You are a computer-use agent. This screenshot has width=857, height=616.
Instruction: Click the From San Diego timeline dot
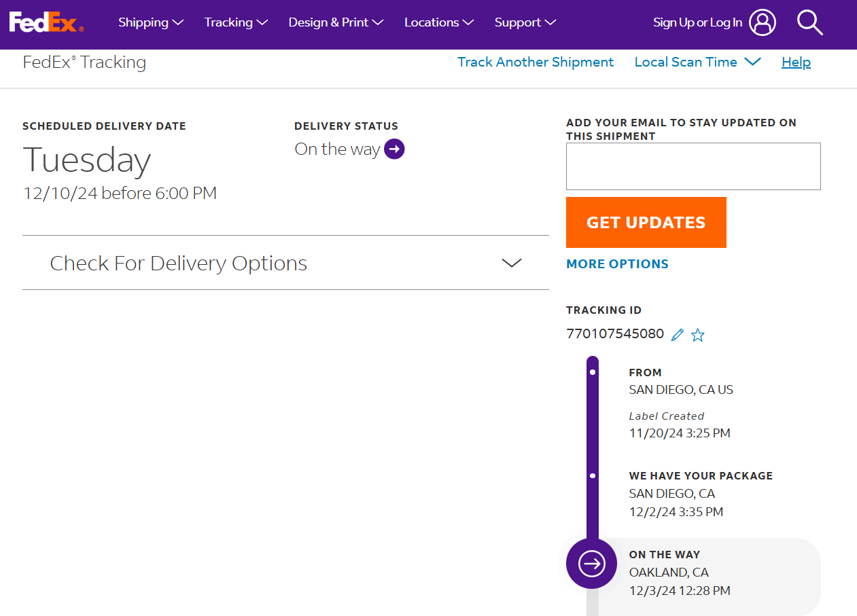tap(593, 372)
